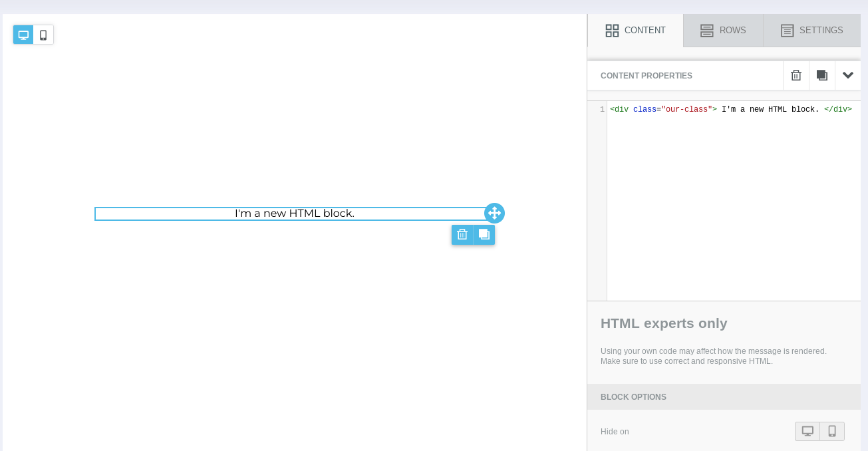This screenshot has height=451, width=868.
Task: Switch to mobile preview mode
Action: [x=43, y=35]
